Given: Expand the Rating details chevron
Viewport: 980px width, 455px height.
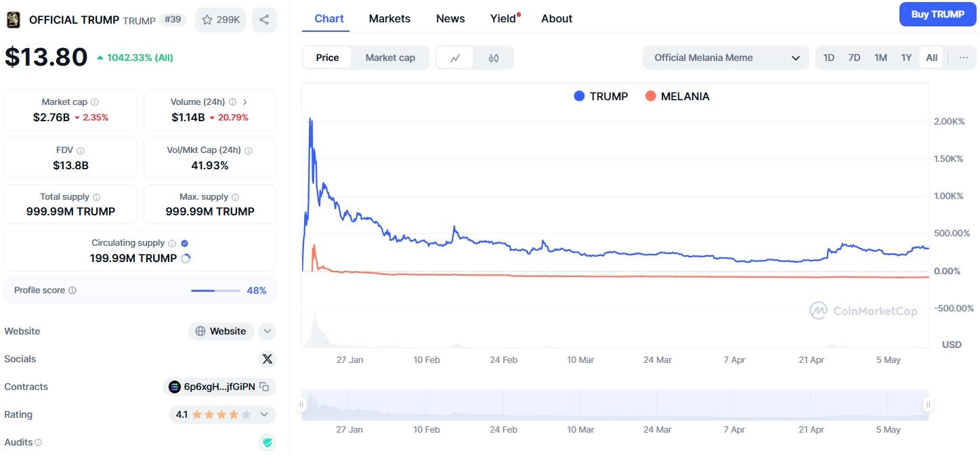Looking at the screenshot, I should 264,414.
